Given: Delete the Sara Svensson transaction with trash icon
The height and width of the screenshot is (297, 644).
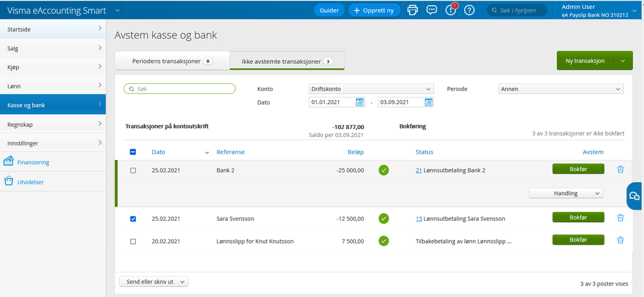Looking at the screenshot, I should (x=620, y=218).
